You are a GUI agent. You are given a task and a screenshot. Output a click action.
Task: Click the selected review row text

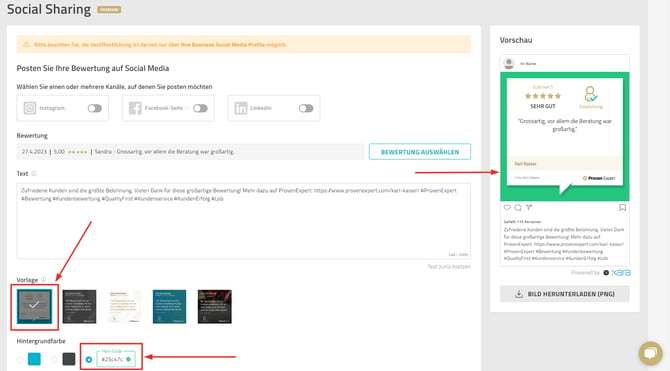(x=128, y=152)
